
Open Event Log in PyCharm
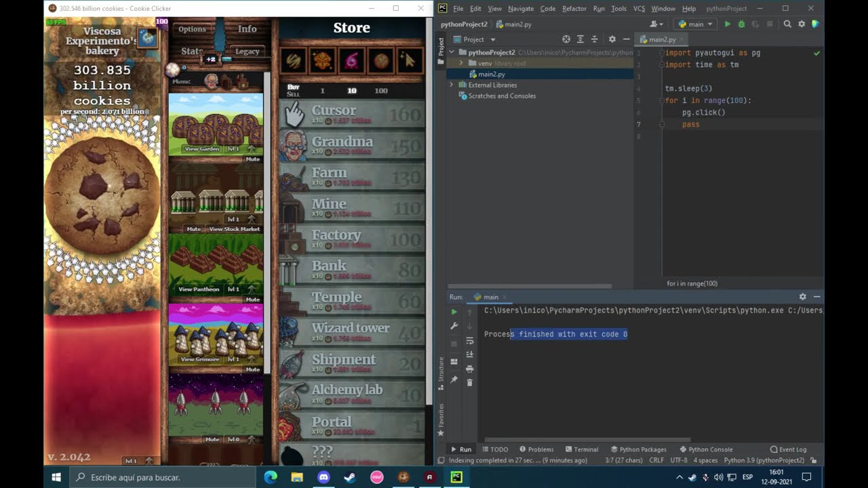coord(788,449)
